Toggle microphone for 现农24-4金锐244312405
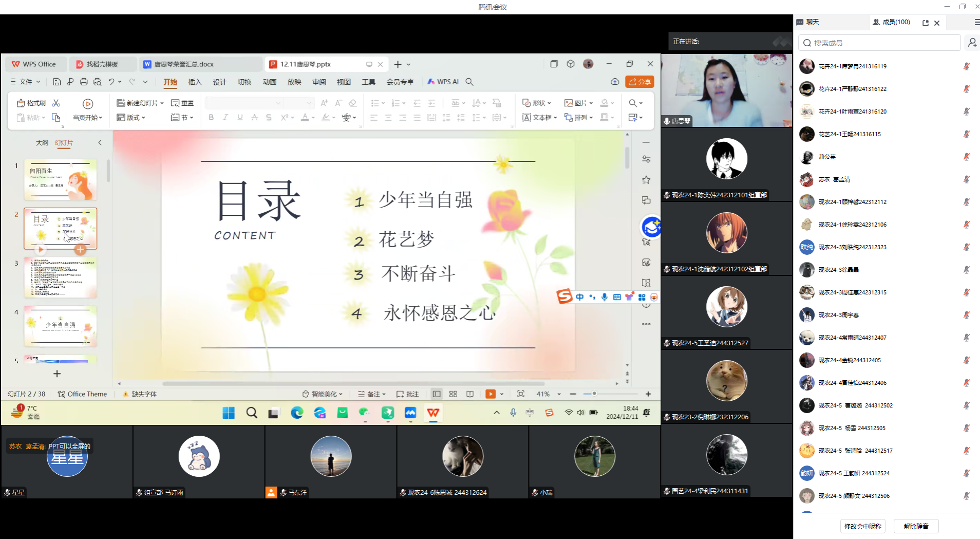 pos(966,360)
